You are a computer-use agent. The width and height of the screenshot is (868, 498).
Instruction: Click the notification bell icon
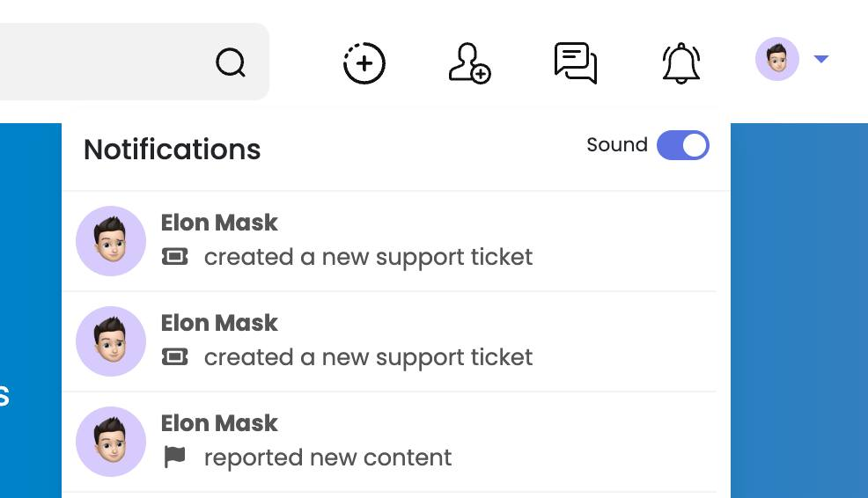pos(680,63)
